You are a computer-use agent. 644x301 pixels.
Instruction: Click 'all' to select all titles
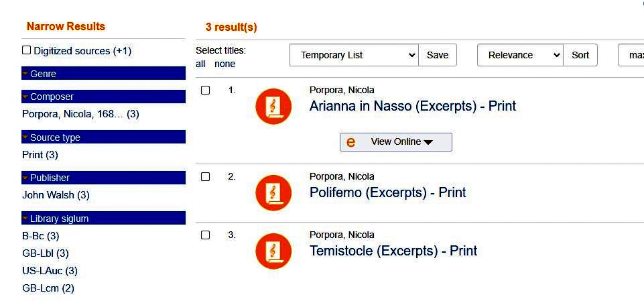[200, 64]
